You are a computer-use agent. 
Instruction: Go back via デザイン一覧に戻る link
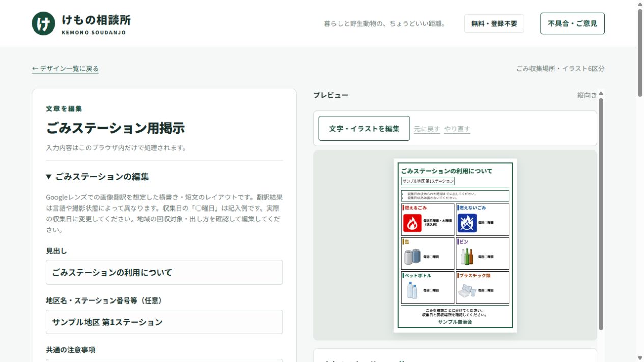(65, 69)
